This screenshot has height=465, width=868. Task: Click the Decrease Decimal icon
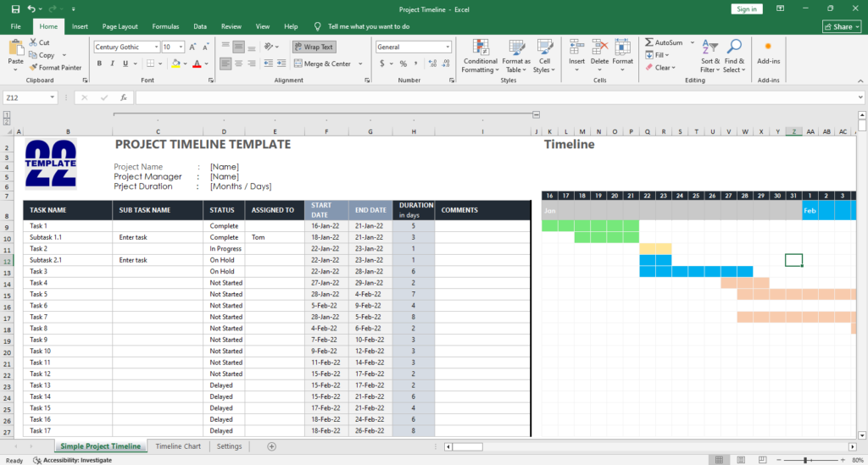(x=446, y=64)
